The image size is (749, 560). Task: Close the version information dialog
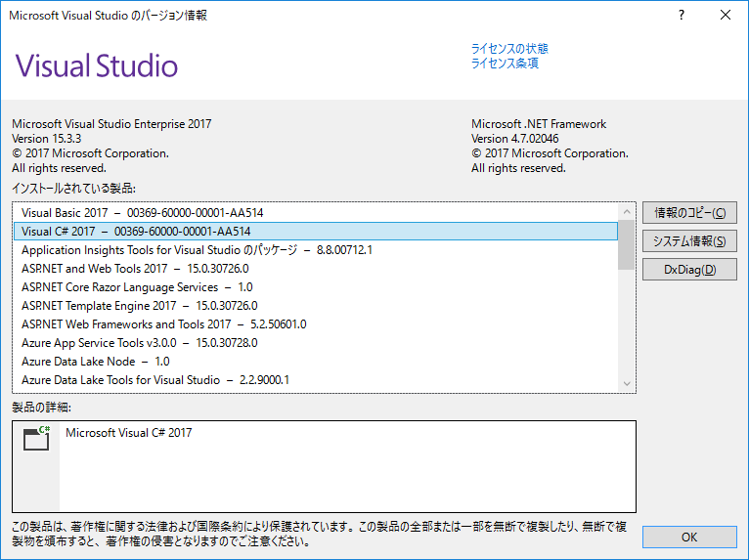pos(726,16)
